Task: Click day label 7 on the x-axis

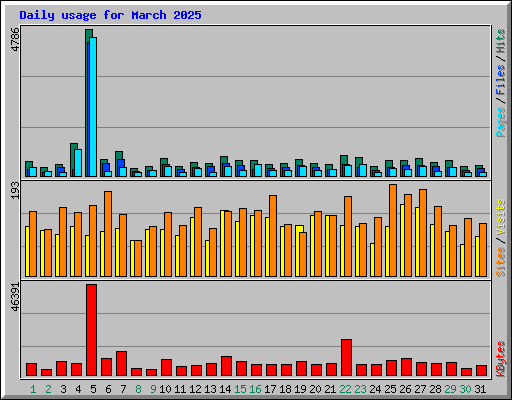Action: pos(123,389)
